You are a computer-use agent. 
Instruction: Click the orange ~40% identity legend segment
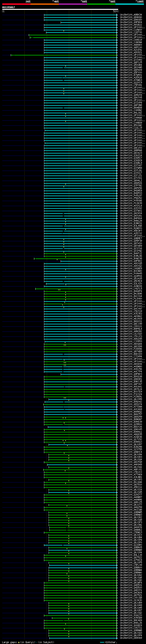[x=45, y=4]
